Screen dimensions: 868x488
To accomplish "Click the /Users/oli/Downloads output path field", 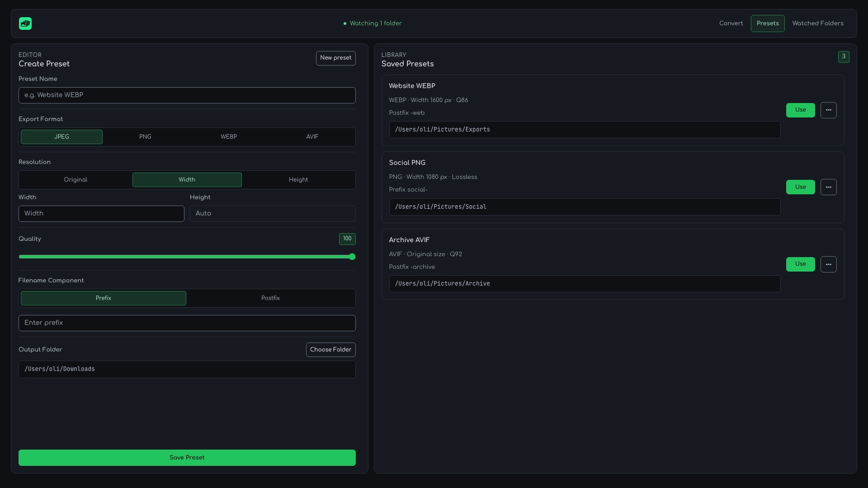I will [x=187, y=370].
